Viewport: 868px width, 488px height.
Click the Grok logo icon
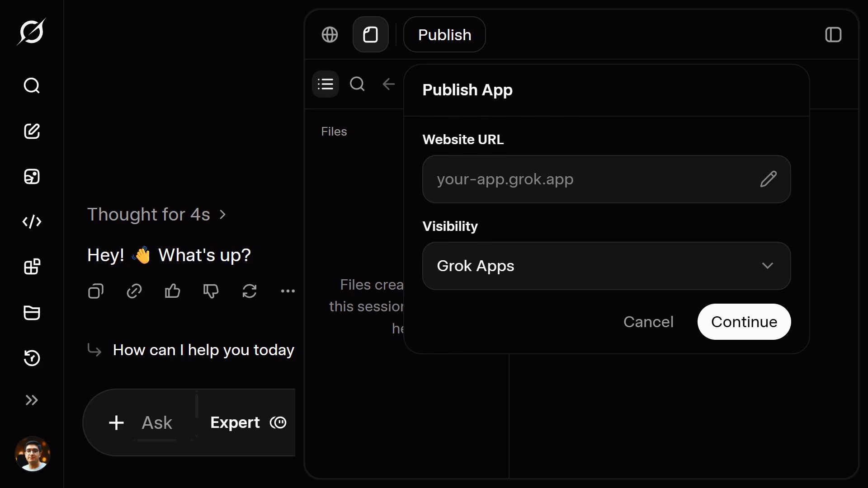coord(32,32)
